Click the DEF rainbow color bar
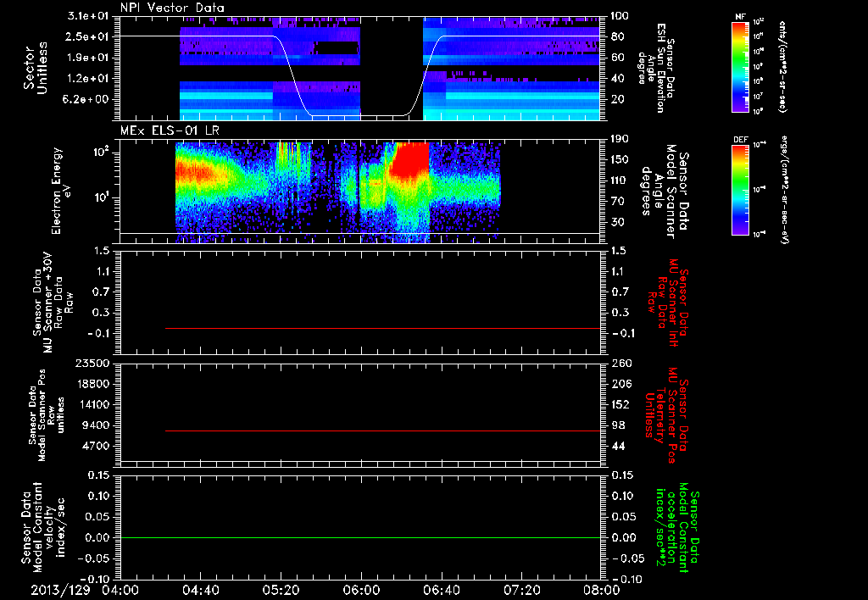The image size is (868, 600). pos(740,189)
